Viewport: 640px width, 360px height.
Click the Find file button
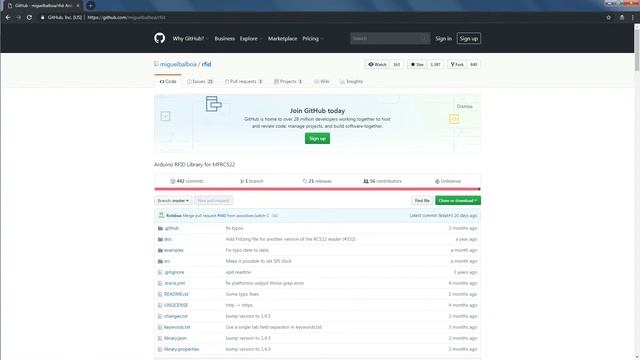(x=422, y=200)
